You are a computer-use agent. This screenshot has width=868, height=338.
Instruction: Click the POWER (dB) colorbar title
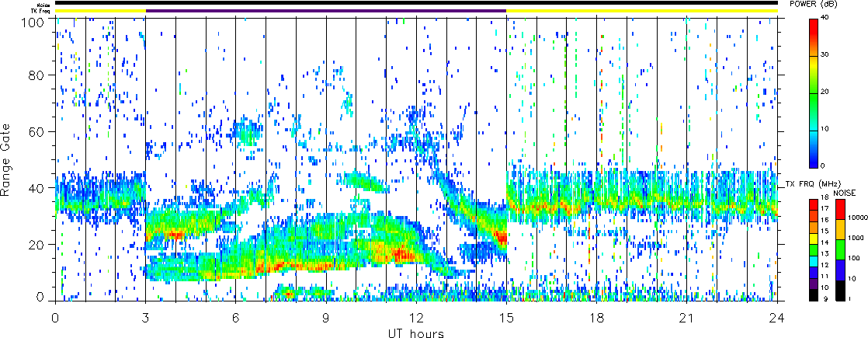coord(814,5)
